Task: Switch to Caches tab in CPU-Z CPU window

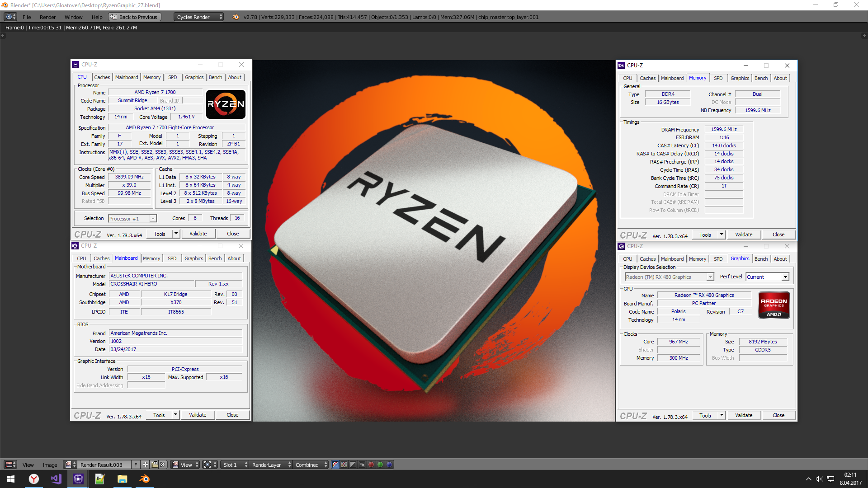Action: pos(102,77)
